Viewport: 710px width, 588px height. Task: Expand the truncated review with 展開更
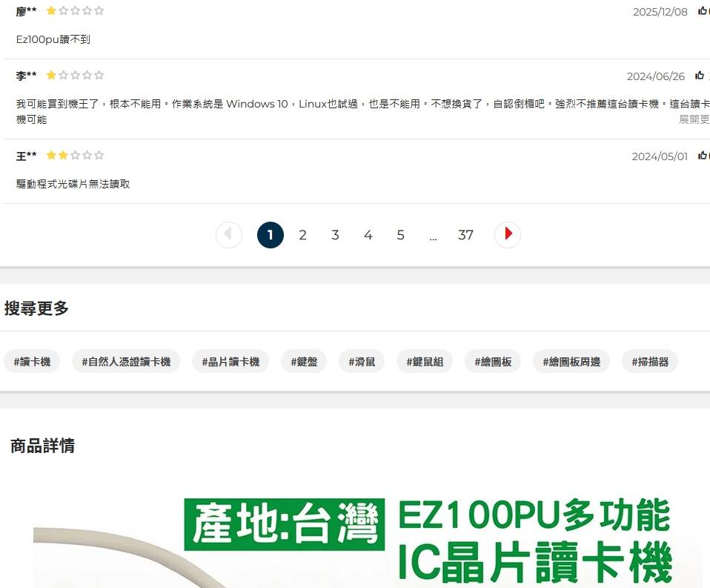(694, 119)
